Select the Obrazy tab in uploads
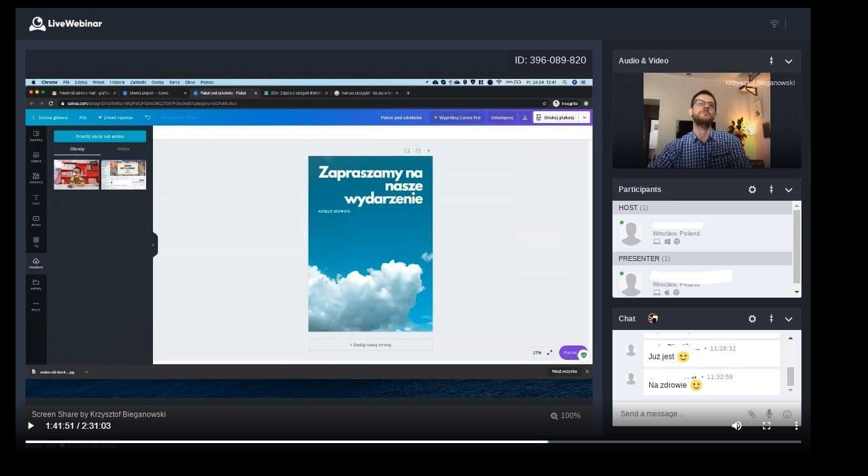The height and width of the screenshot is (476, 868). point(77,149)
